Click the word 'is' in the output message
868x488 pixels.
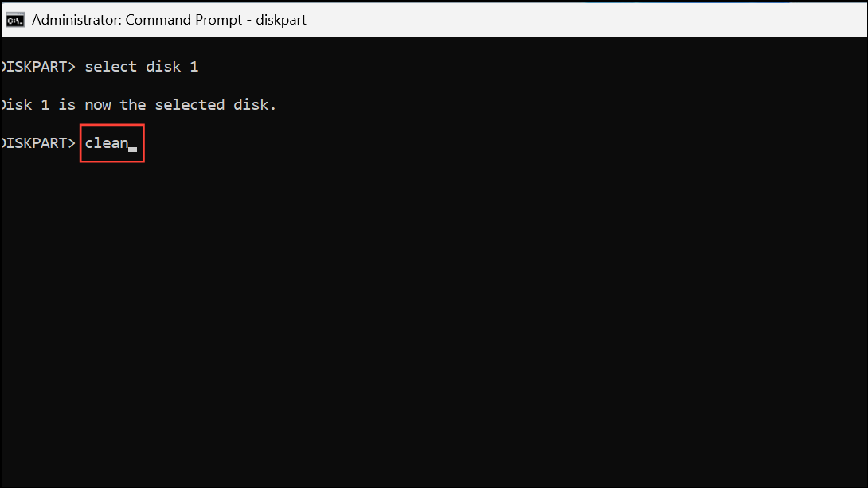pos(67,104)
